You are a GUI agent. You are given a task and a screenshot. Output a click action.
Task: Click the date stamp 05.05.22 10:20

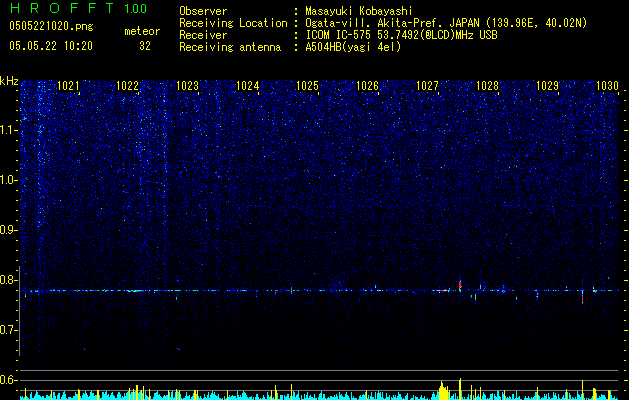click(51, 46)
